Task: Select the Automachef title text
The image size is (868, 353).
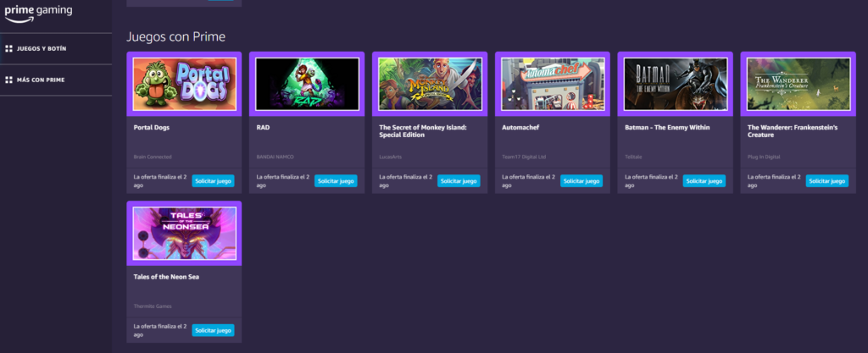Action: coord(520,128)
